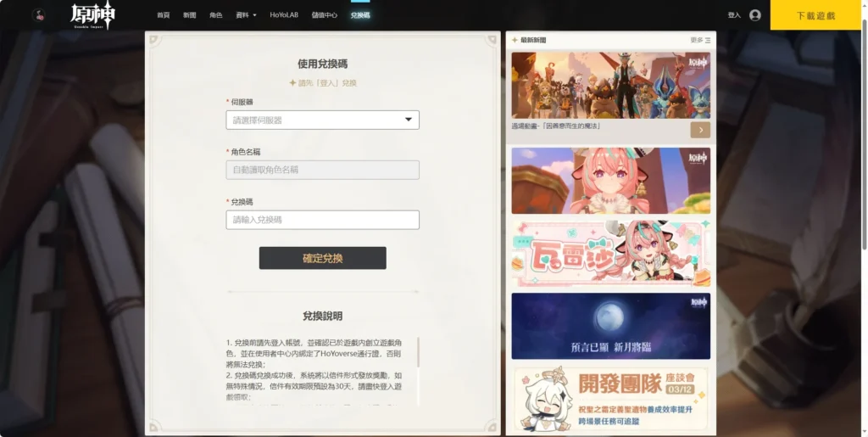Click the round music icon beside logo
The height and width of the screenshot is (437, 868).
(x=39, y=15)
